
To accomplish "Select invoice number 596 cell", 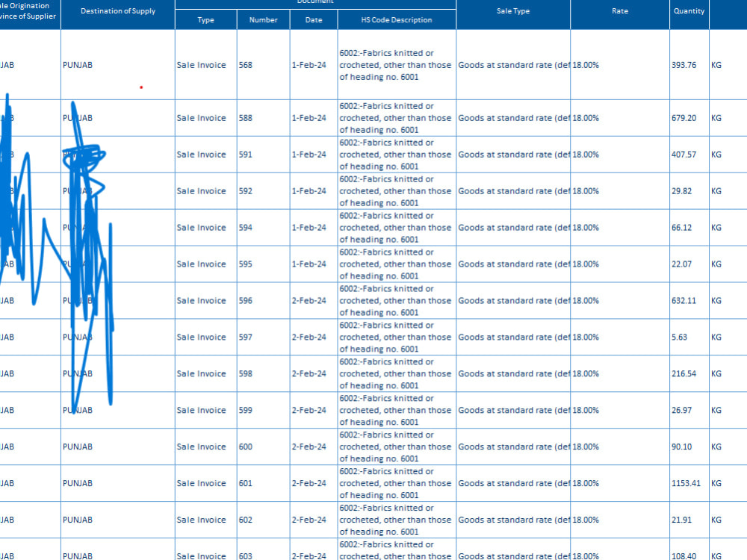I will pos(263,300).
